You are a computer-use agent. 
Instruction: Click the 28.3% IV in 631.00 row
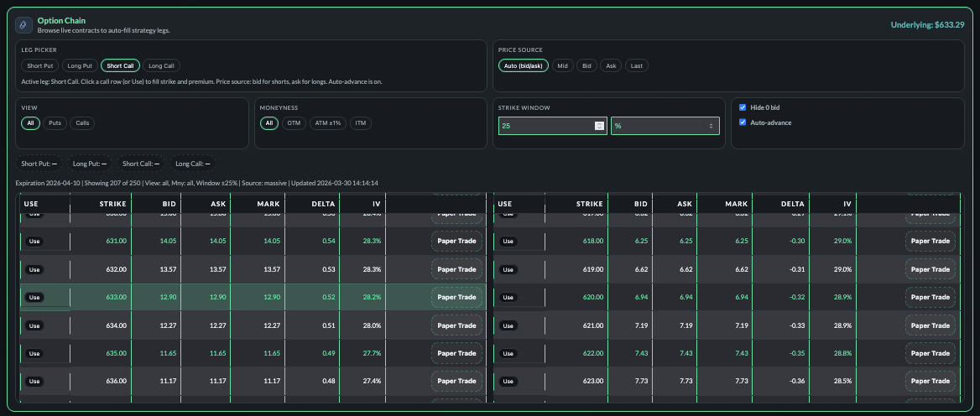371,241
